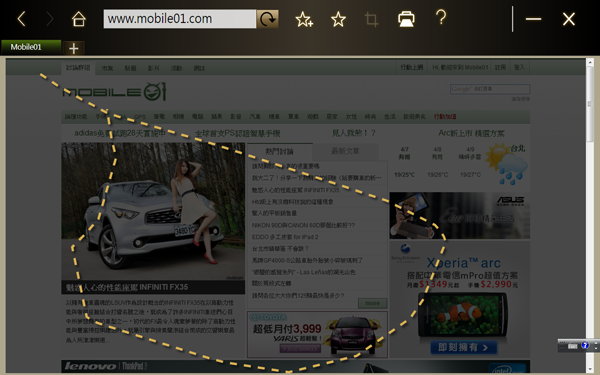Viewport: 600px width, 375px height.
Task: Select the Mobile01 browser tab
Action: (x=31, y=47)
